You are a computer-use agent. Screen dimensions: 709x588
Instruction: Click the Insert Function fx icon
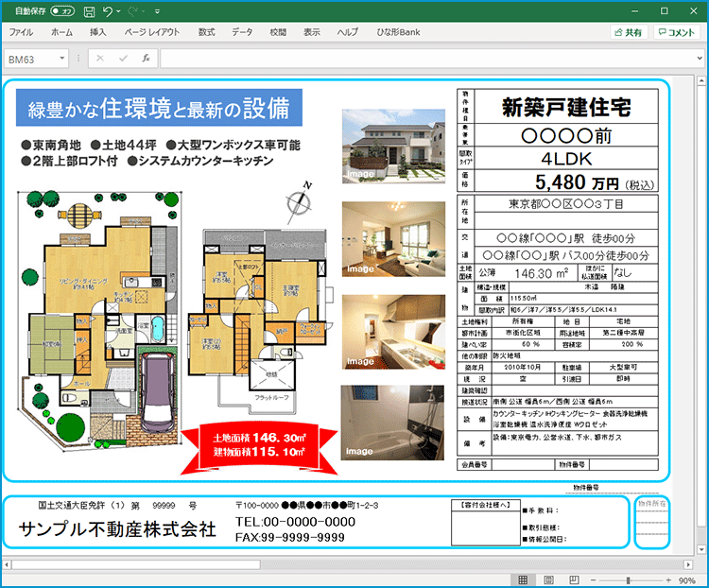click(146, 59)
